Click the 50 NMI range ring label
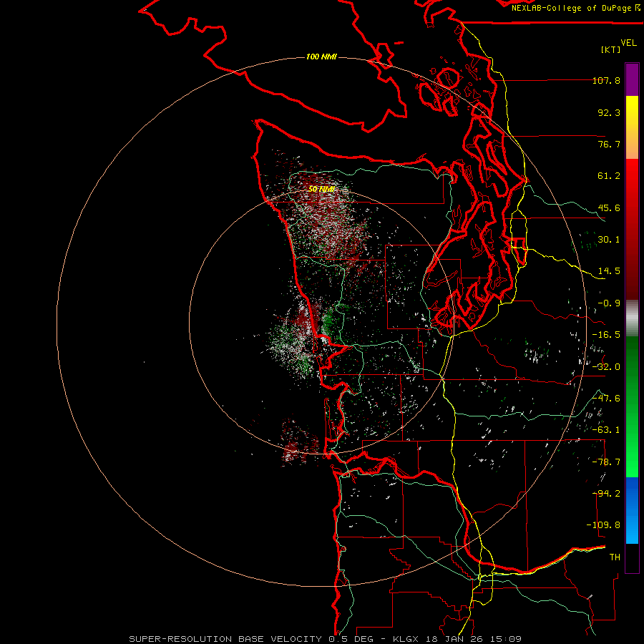 [321, 189]
